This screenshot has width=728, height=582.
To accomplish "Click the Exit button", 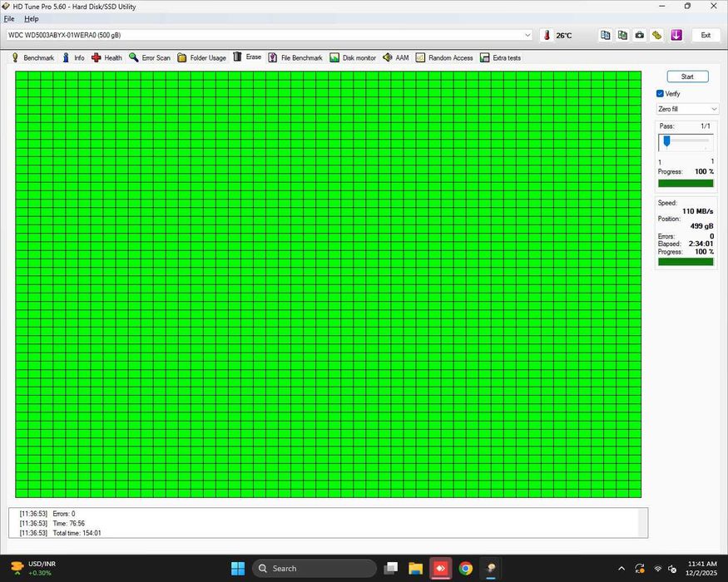I will pyautogui.click(x=706, y=35).
